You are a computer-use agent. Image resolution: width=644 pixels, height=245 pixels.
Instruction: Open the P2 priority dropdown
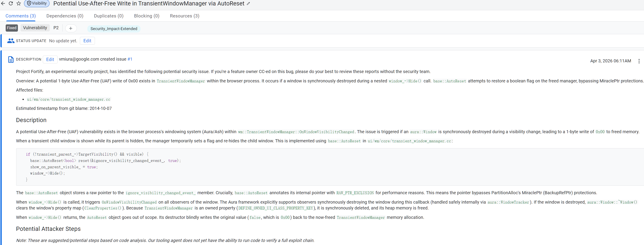coord(56,28)
